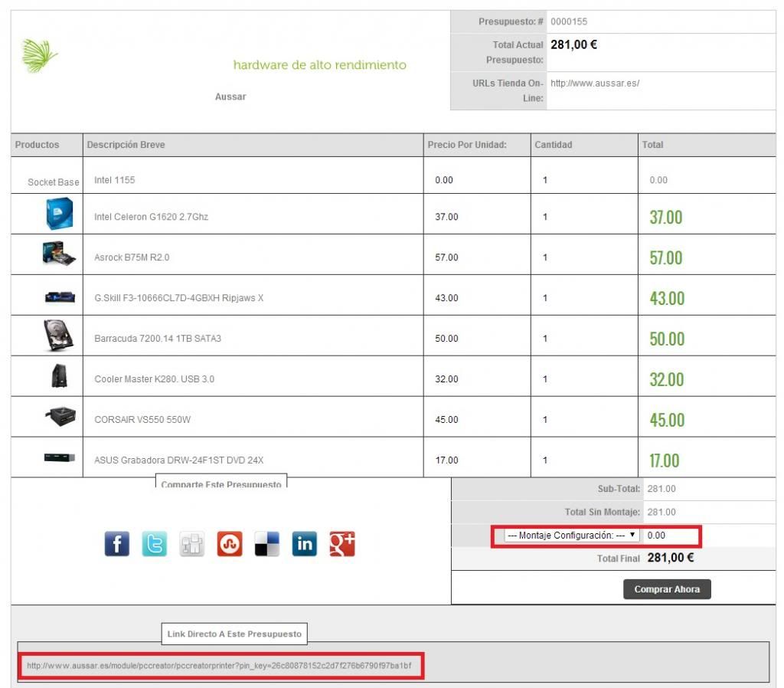Select the Intel Celeron G1620 2.7Ghz description
This screenshot has height=688, width=784.
click(x=151, y=217)
